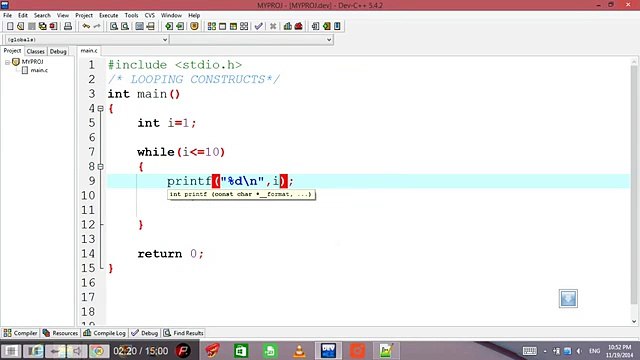Click the Run window icon
This screenshot has height=360, width=640.
click(222, 26)
